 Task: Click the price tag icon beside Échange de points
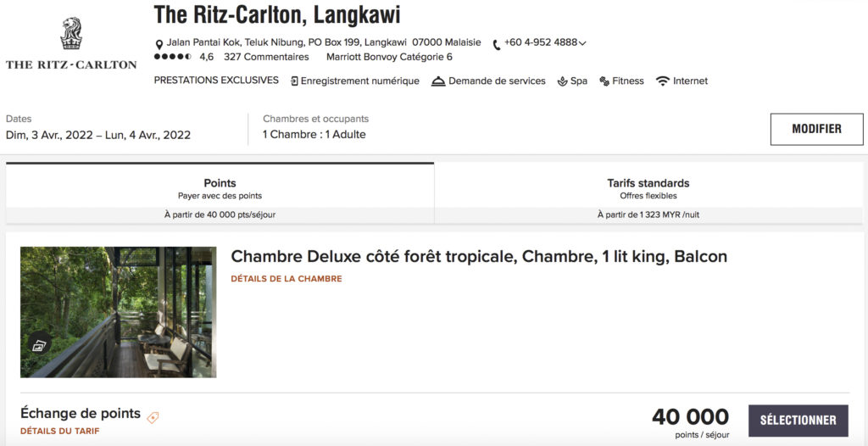tap(153, 417)
